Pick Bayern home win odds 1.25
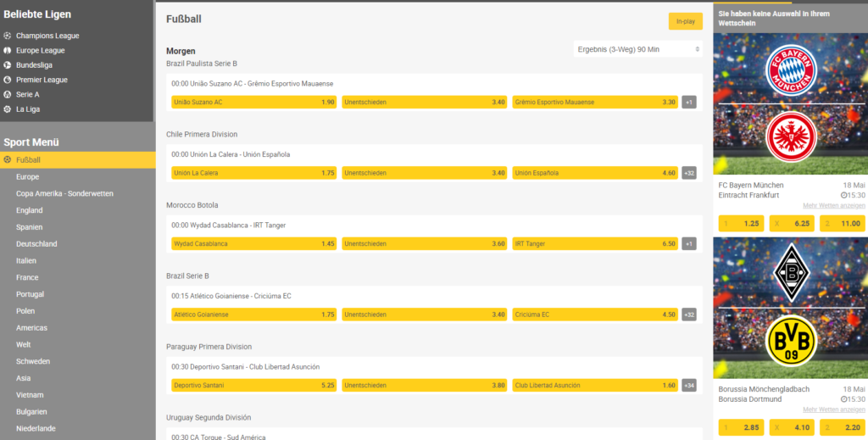This screenshot has height=440, width=868. coord(741,224)
